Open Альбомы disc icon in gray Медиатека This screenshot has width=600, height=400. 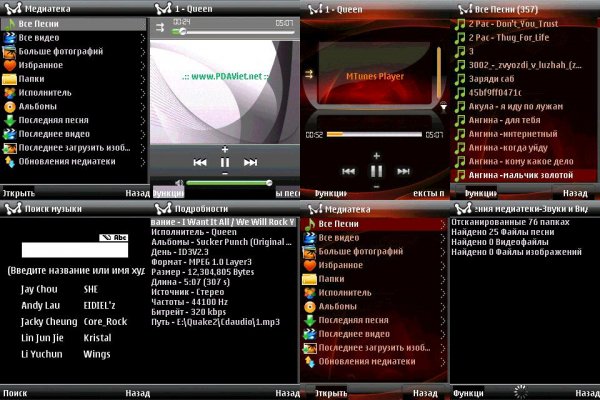click(x=10, y=106)
